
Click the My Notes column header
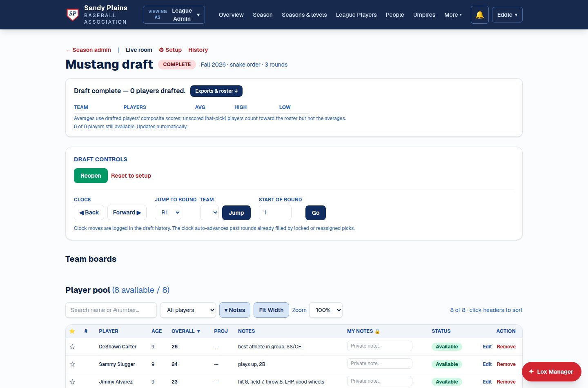pyautogui.click(x=363, y=331)
